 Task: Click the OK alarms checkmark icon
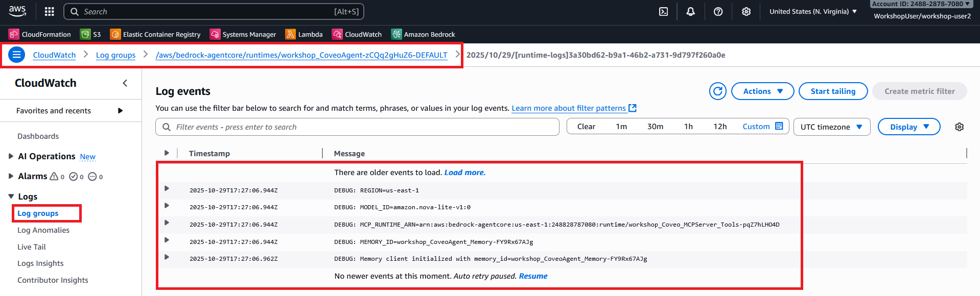(x=73, y=177)
